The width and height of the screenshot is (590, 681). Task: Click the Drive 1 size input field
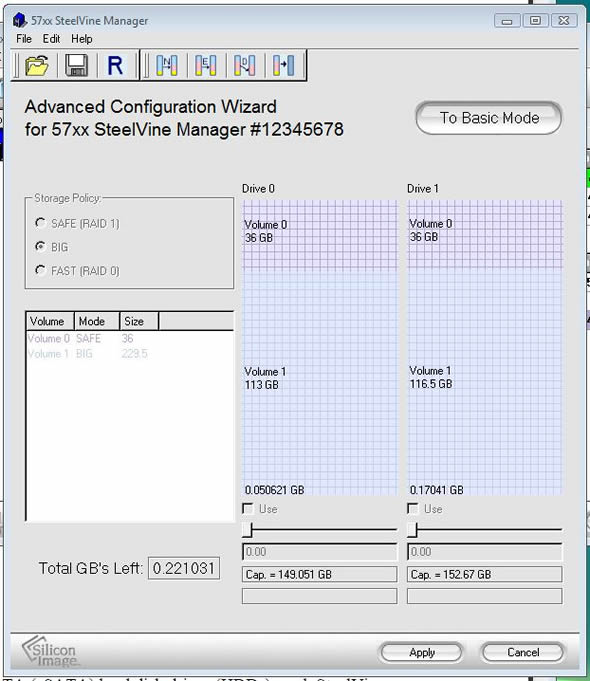point(484,552)
